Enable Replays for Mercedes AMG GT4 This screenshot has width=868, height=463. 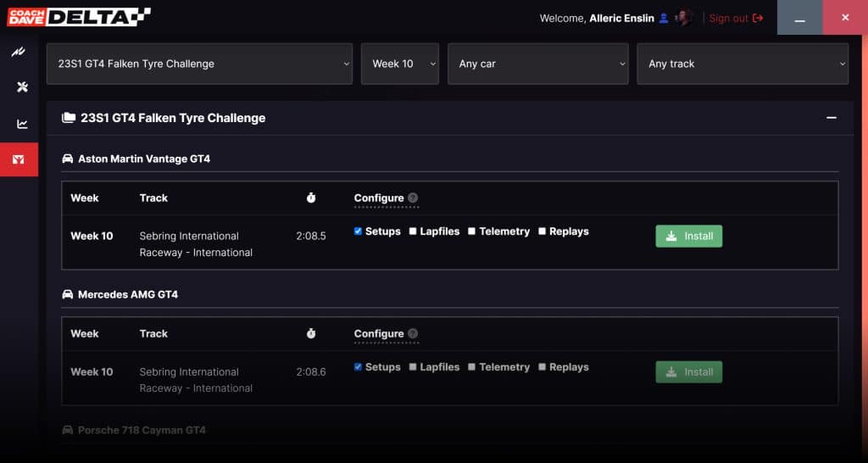(x=542, y=367)
